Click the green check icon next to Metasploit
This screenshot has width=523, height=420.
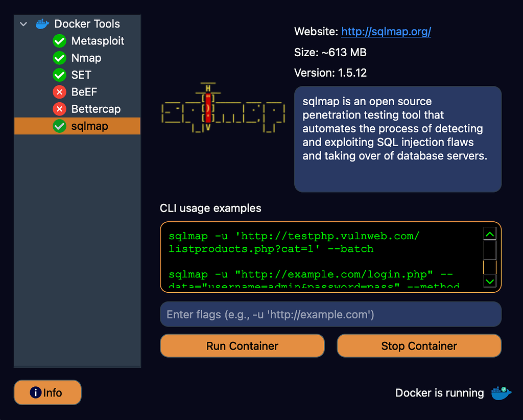(x=59, y=41)
